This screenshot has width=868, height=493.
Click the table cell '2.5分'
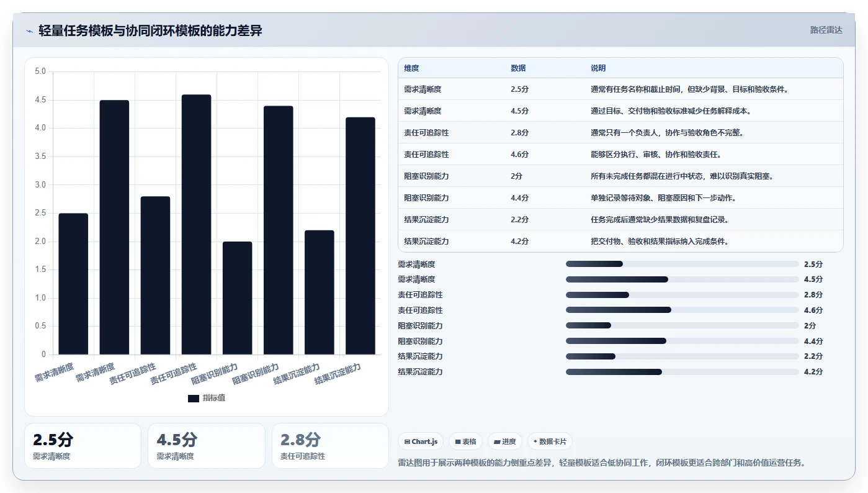519,89
